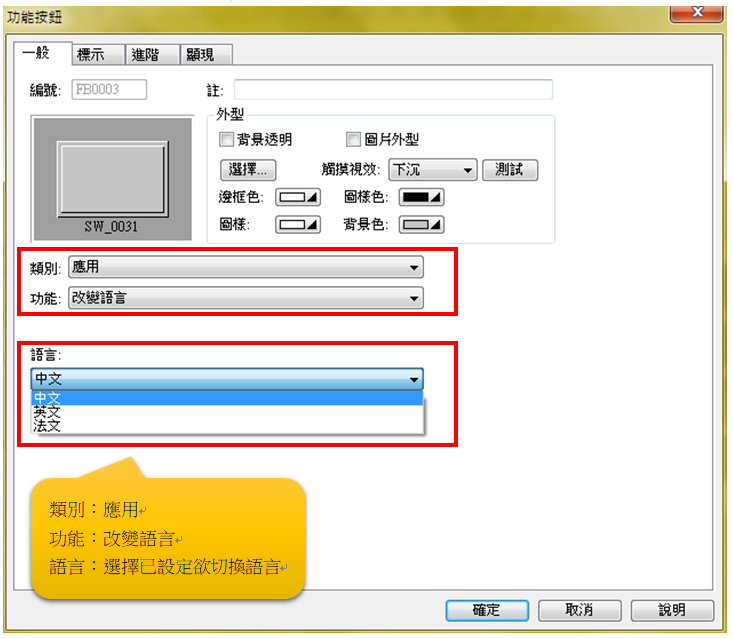Open help with the 說明 button

click(672, 610)
